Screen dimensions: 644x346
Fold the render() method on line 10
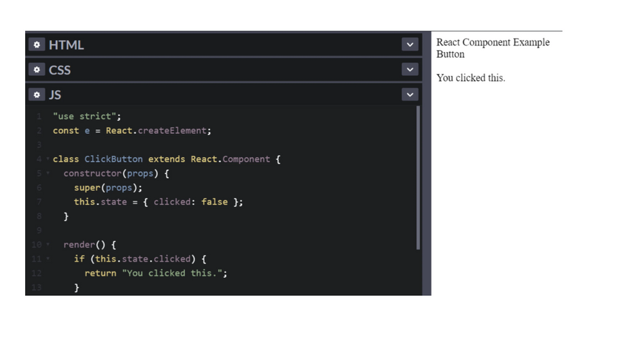tap(48, 245)
